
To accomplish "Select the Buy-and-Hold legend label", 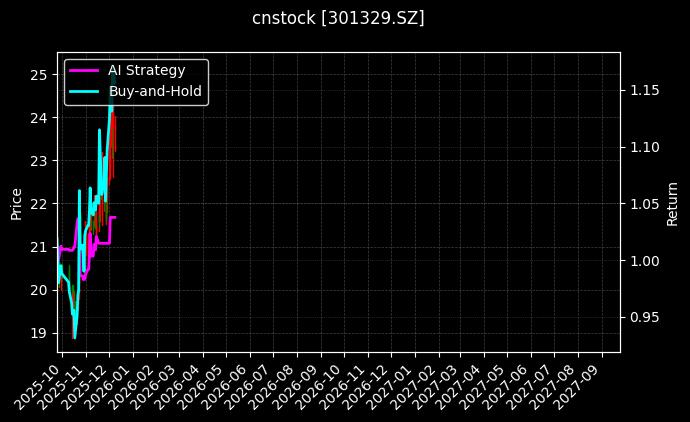I will [x=155, y=92].
